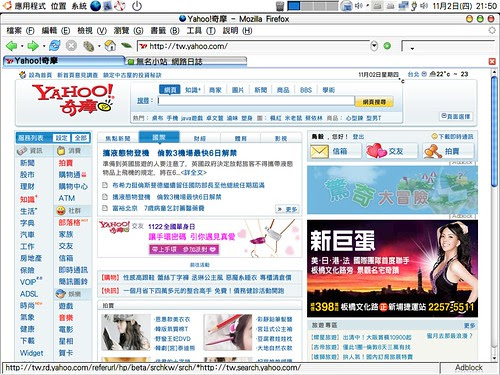The width and height of the screenshot is (500, 375).
Task: Click the scrollbar down arrow
Action: [494, 358]
